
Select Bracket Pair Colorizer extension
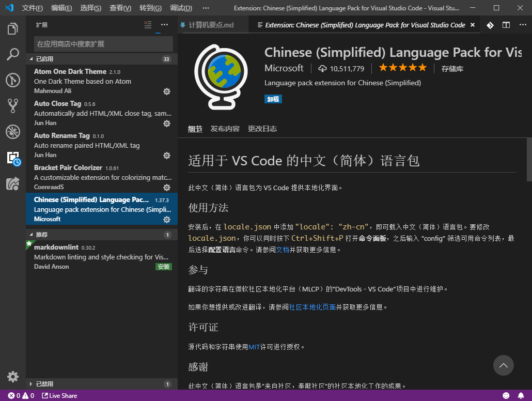pyautogui.click(x=102, y=177)
